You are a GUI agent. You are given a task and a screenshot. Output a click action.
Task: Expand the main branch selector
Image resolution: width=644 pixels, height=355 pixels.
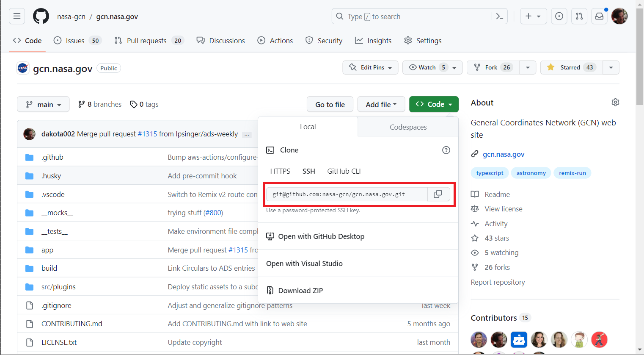[x=43, y=104]
